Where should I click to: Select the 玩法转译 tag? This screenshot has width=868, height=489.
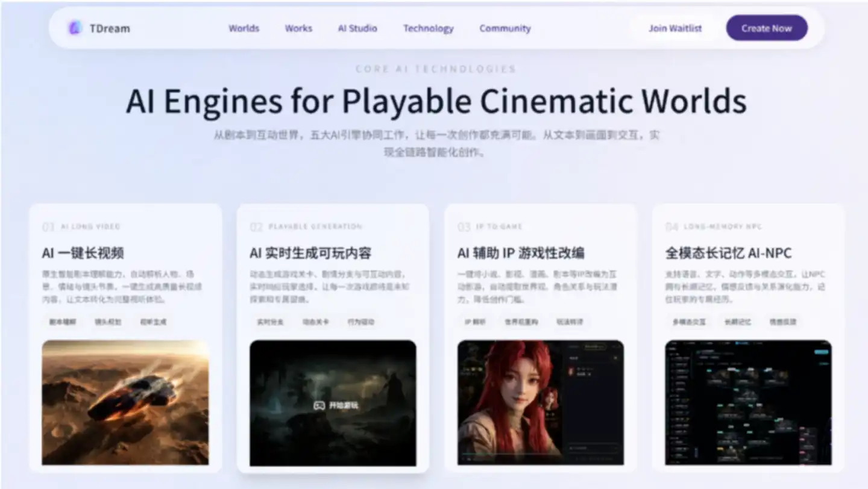point(569,322)
